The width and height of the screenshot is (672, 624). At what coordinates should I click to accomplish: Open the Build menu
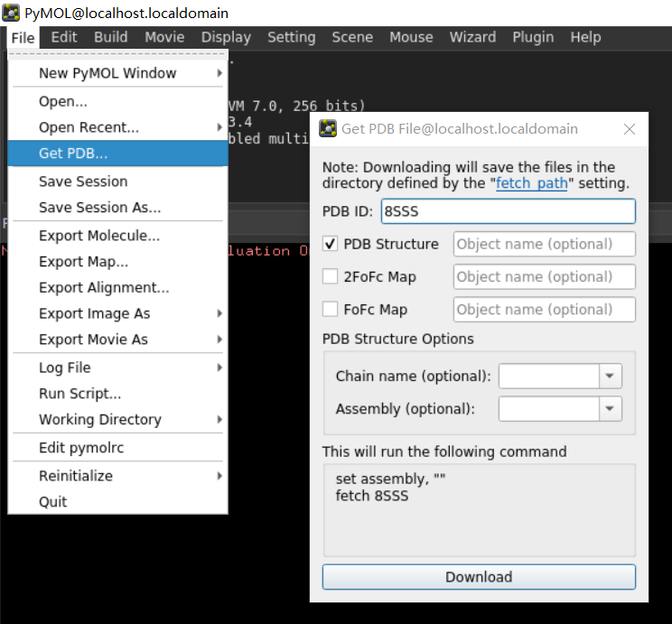110,37
